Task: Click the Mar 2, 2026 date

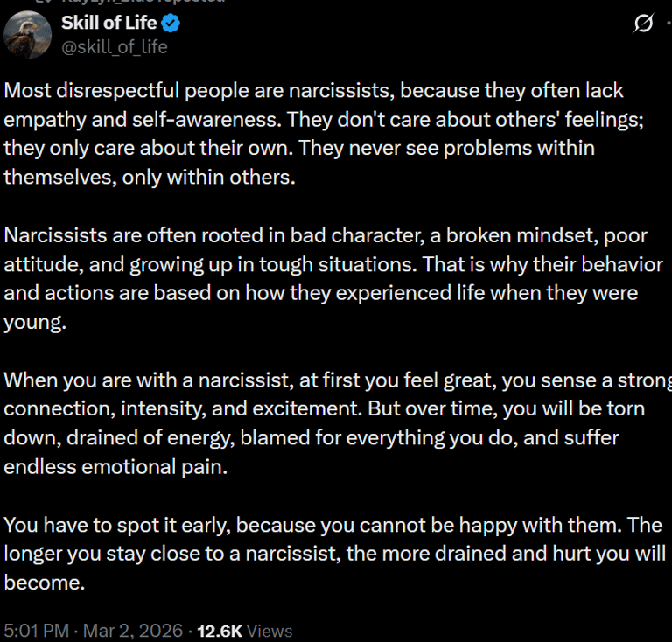Action: (133, 631)
